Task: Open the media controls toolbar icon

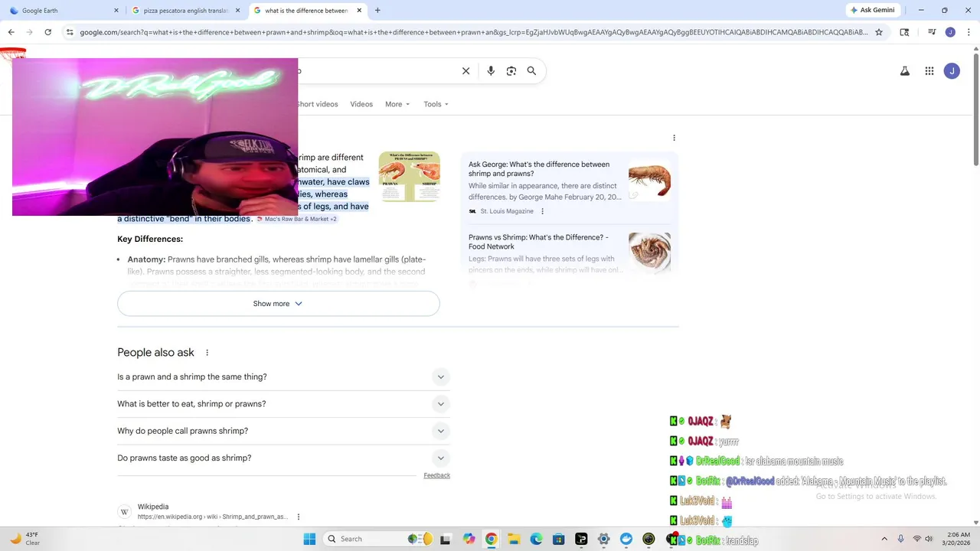Action: coord(932,32)
